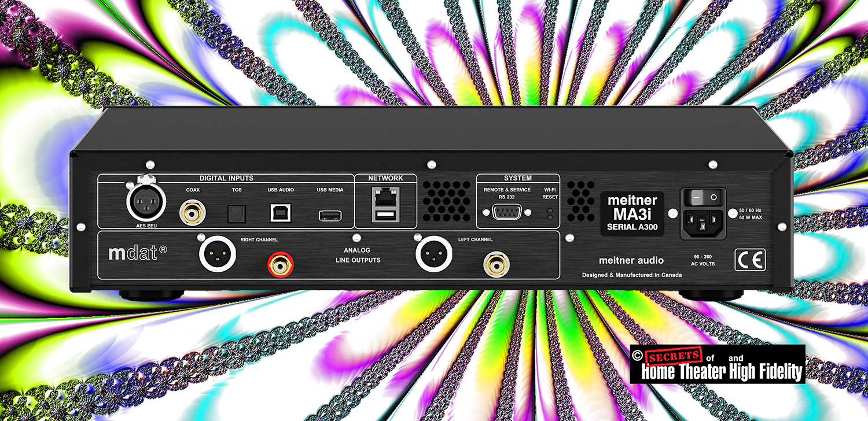Click the mdat logo
868x421 pixels.
(138, 253)
